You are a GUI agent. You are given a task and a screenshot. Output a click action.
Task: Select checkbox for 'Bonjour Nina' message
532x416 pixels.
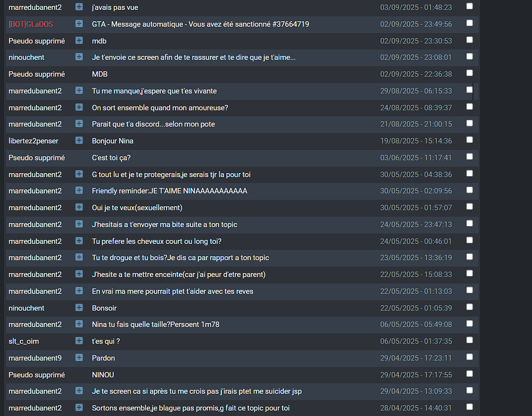click(470, 140)
